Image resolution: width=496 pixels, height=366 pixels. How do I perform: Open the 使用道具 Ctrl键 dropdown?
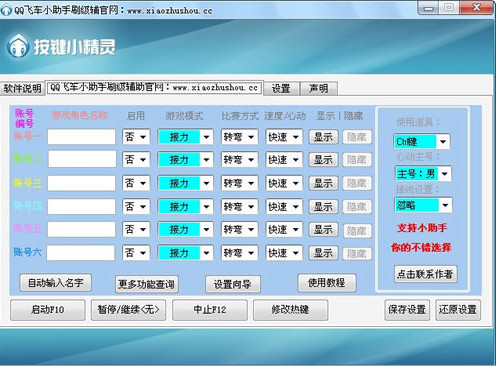[x=422, y=141]
